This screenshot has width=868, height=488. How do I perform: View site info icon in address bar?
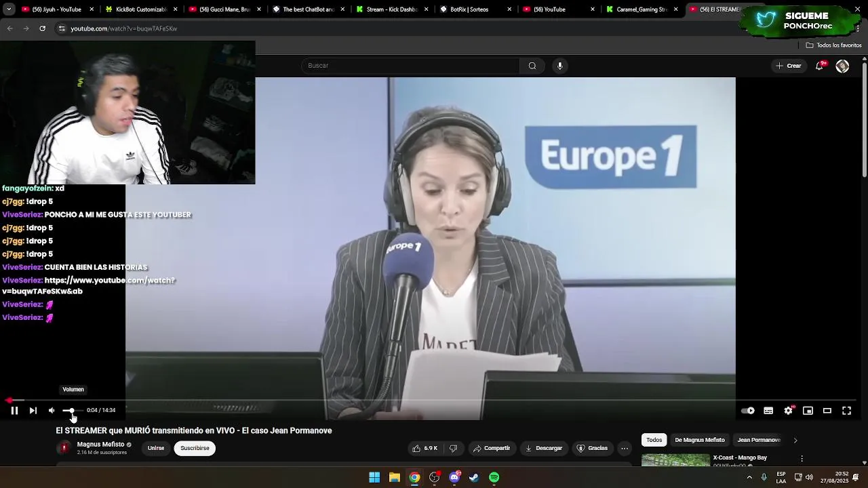(x=62, y=28)
